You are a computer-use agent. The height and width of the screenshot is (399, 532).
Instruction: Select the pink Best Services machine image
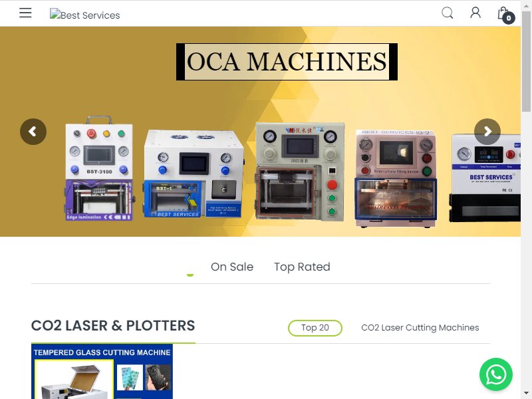[x=396, y=178]
